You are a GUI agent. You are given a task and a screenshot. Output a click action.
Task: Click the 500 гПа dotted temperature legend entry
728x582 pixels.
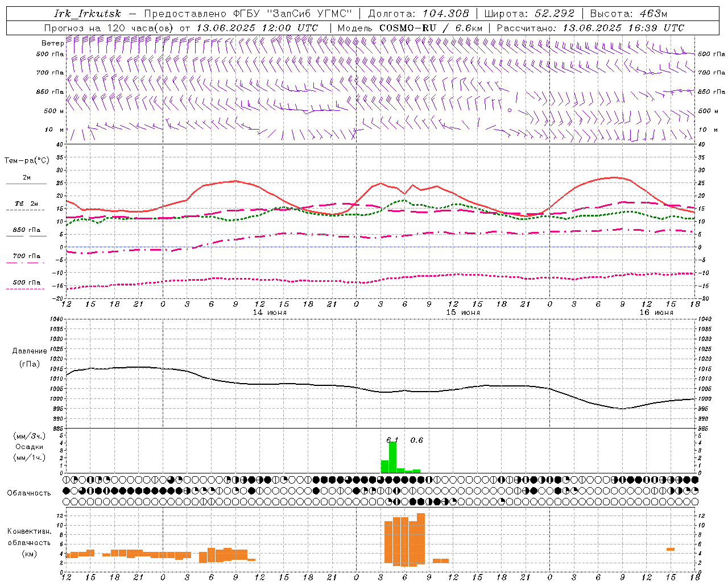(27, 282)
